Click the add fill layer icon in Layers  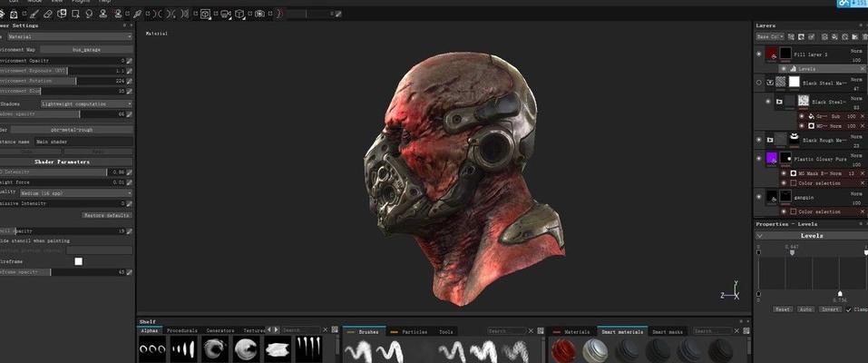click(834, 36)
